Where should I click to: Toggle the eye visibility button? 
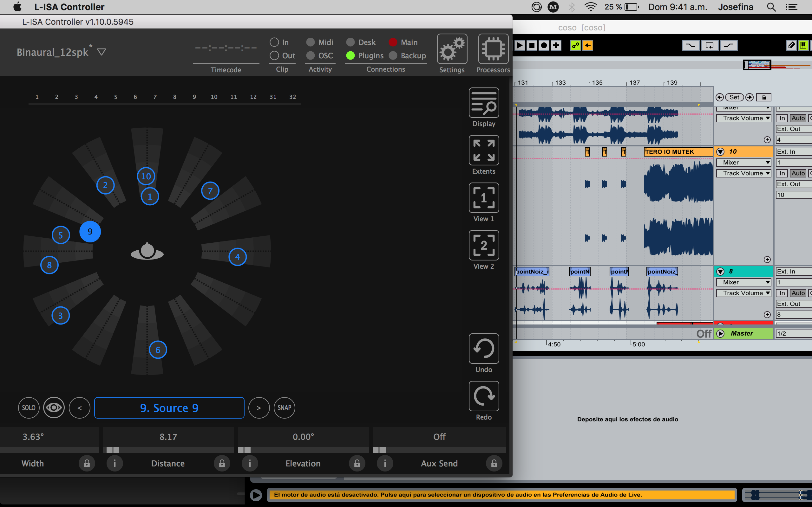(54, 408)
